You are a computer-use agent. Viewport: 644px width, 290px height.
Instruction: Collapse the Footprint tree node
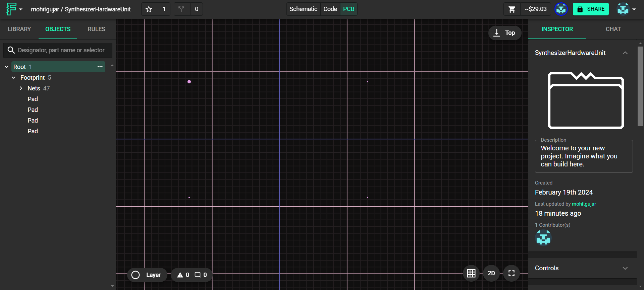pyautogui.click(x=13, y=78)
